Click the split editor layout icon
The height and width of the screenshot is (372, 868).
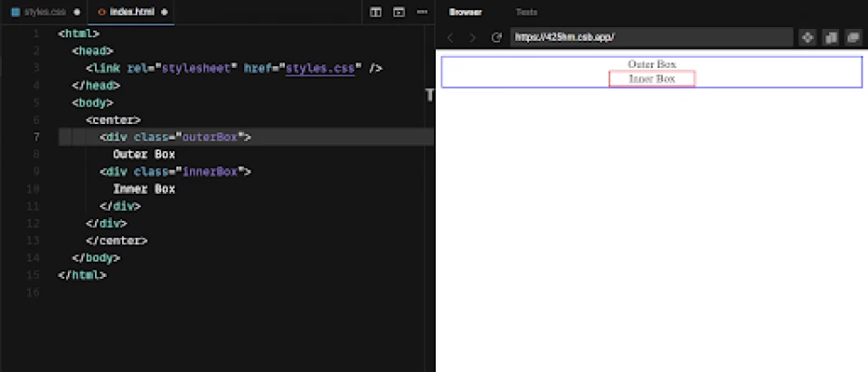(376, 12)
